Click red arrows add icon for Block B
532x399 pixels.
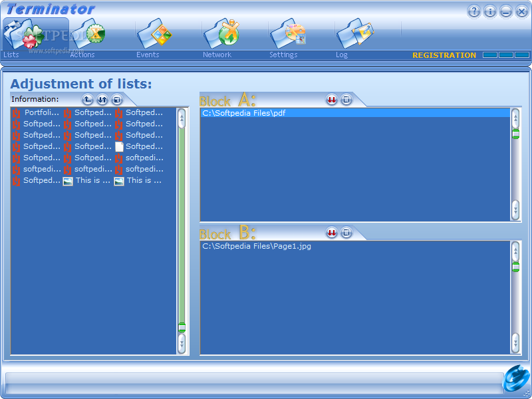pos(331,233)
